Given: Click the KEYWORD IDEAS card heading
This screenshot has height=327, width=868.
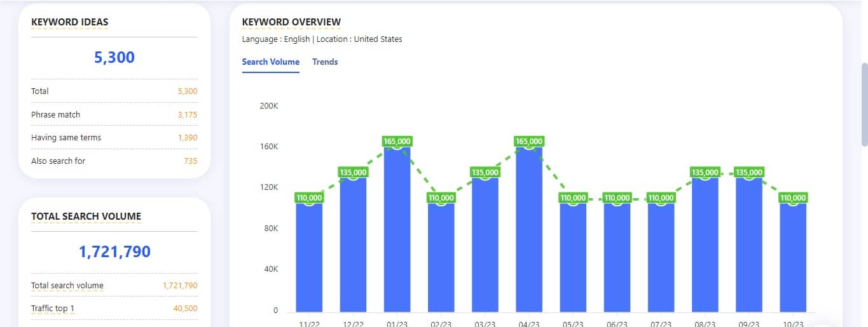Looking at the screenshot, I should (x=69, y=22).
